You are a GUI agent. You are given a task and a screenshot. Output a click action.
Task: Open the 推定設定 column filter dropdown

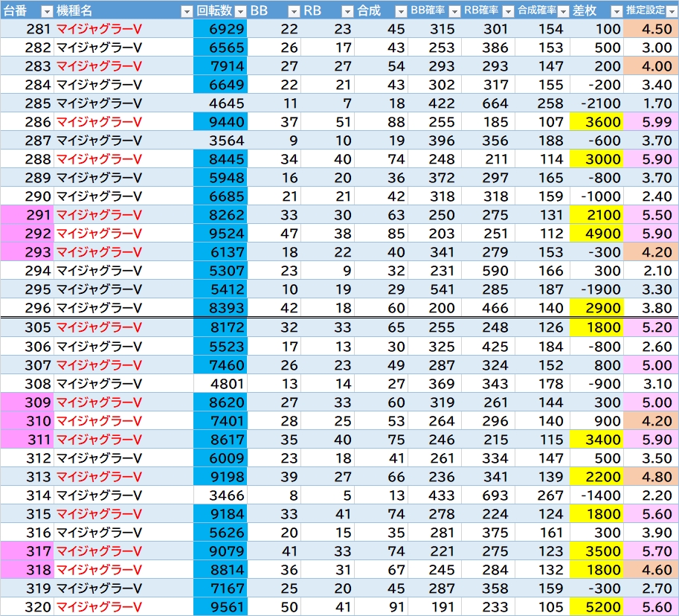[672, 11]
